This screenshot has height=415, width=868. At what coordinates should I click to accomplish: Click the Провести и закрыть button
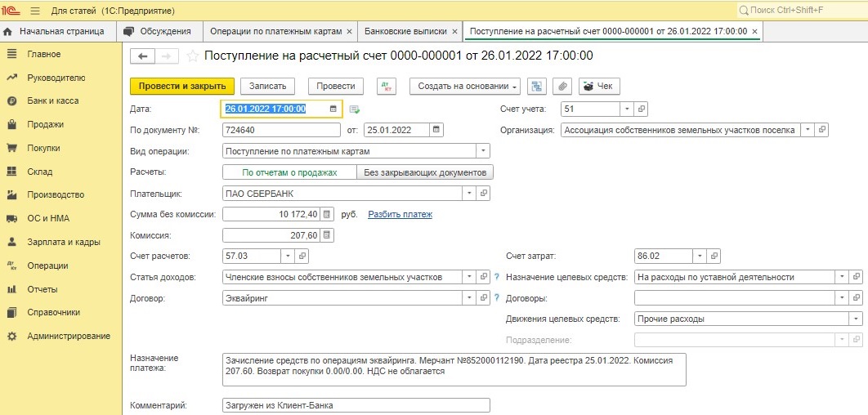click(x=182, y=87)
